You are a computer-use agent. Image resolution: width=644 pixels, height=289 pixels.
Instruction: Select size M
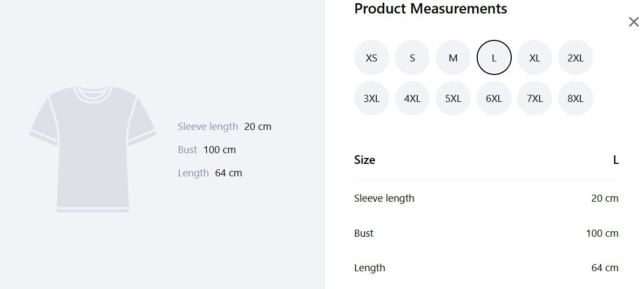click(x=453, y=58)
